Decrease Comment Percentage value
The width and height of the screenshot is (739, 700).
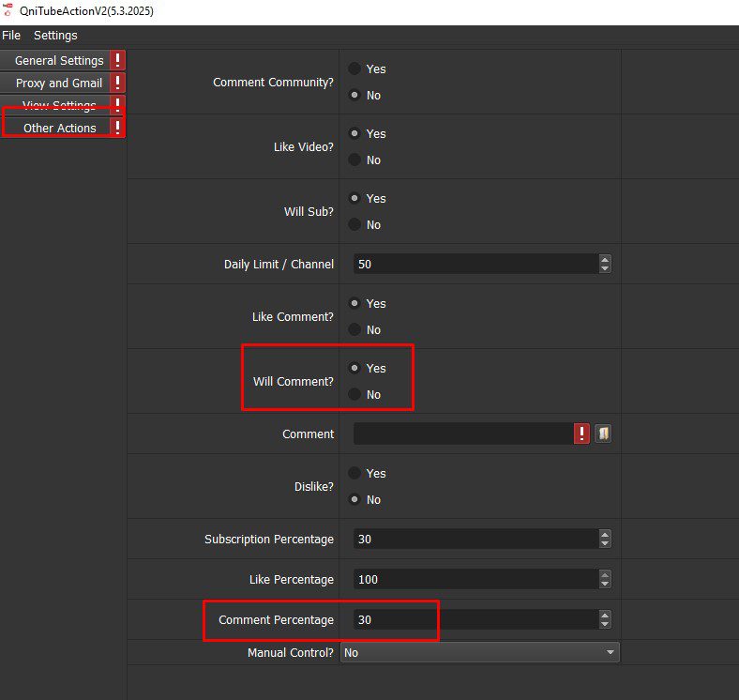pos(605,625)
